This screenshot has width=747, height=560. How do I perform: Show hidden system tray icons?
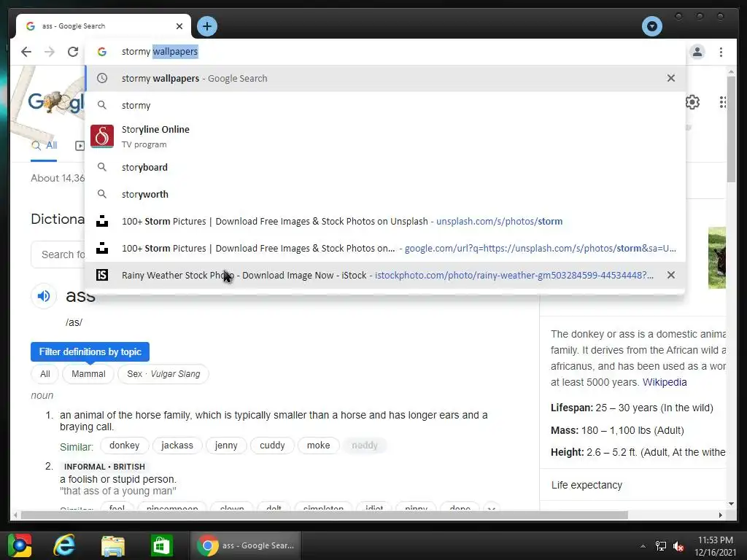pos(643,546)
